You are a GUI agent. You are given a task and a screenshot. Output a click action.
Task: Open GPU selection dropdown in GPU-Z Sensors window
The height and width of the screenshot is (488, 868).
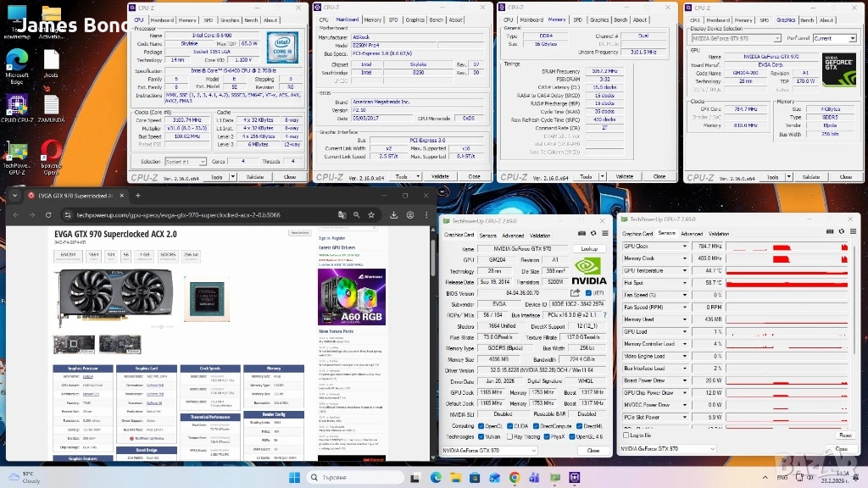pos(710,448)
